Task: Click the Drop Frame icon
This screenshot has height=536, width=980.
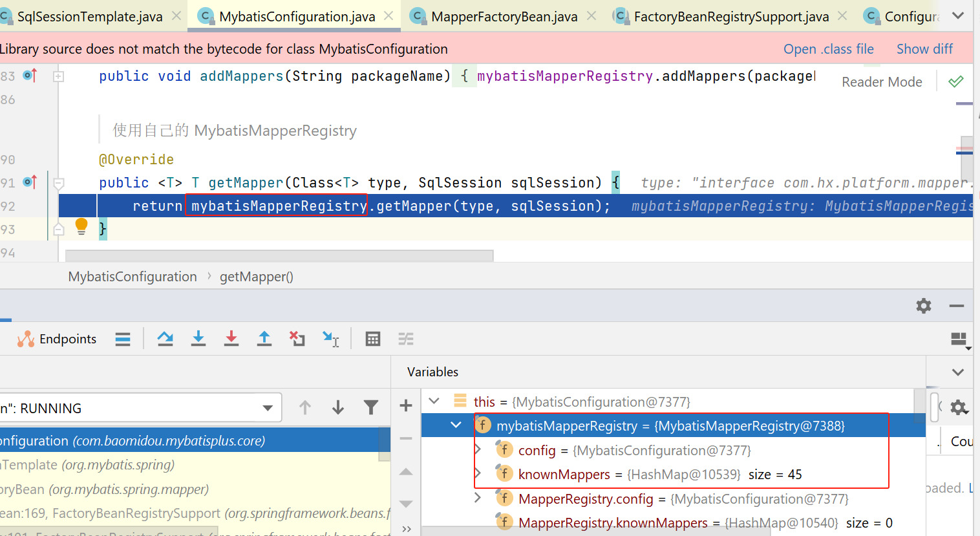Action: pyautogui.click(x=297, y=339)
